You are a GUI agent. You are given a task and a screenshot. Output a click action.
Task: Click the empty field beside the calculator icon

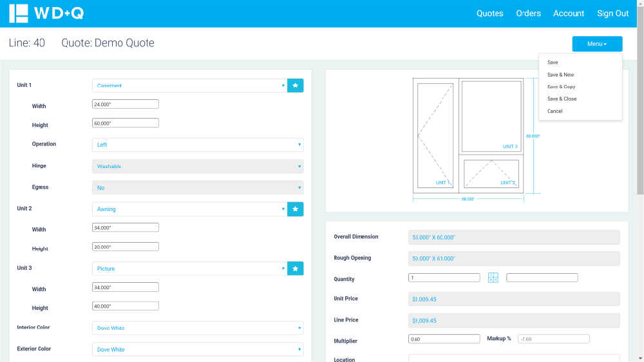click(x=542, y=278)
